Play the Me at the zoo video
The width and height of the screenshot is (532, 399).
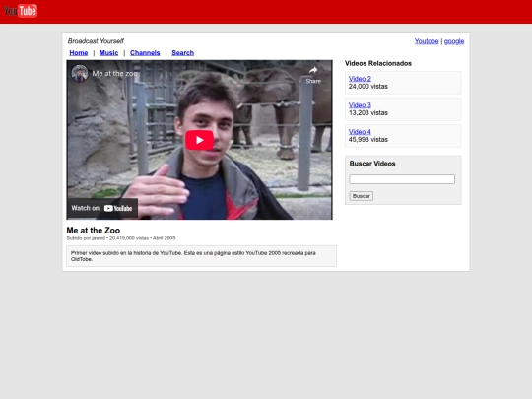(199, 140)
